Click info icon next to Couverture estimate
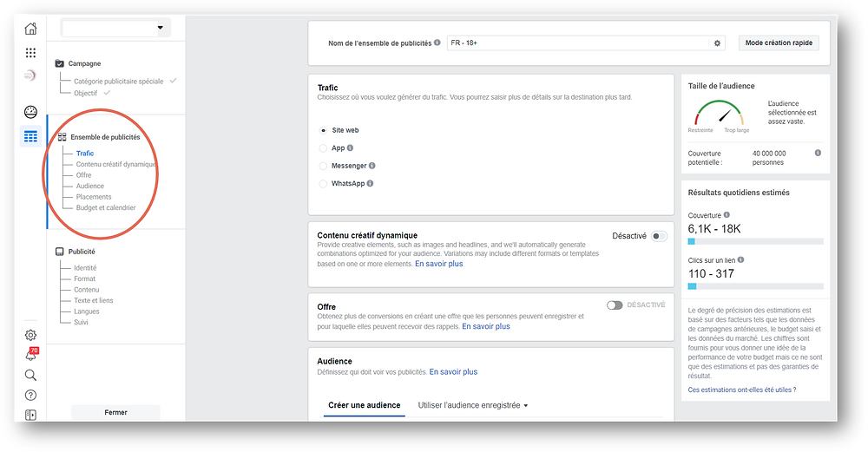 (x=727, y=214)
